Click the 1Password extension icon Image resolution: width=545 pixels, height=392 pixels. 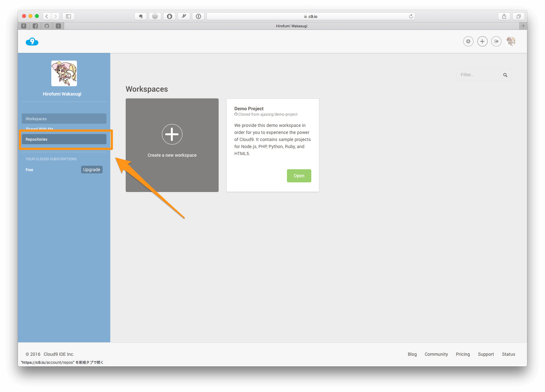pyautogui.click(x=198, y=16)
